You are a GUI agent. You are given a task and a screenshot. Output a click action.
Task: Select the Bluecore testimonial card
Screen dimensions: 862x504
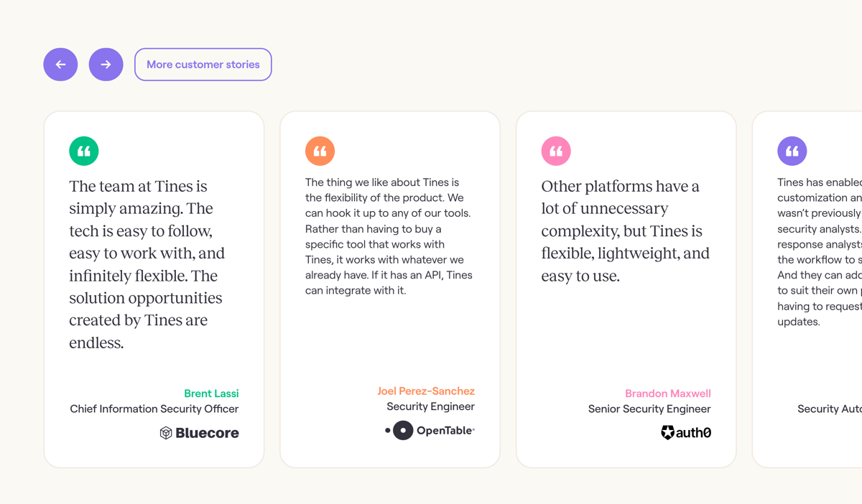[x=154, y=287]
